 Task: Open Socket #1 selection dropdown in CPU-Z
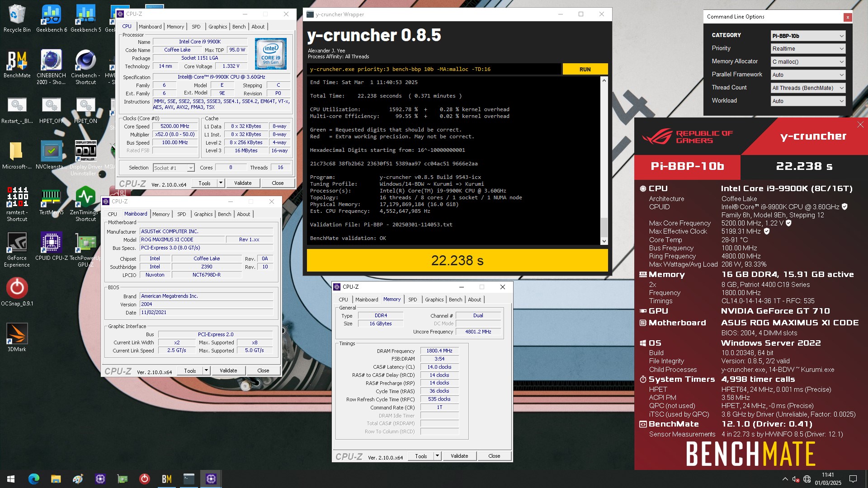pos(174,168)
